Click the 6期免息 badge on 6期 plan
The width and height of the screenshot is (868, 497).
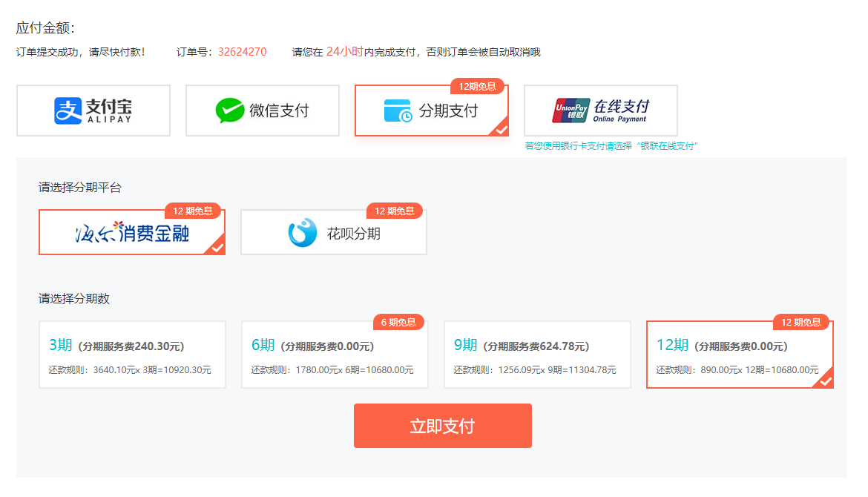tap(398, 322)
